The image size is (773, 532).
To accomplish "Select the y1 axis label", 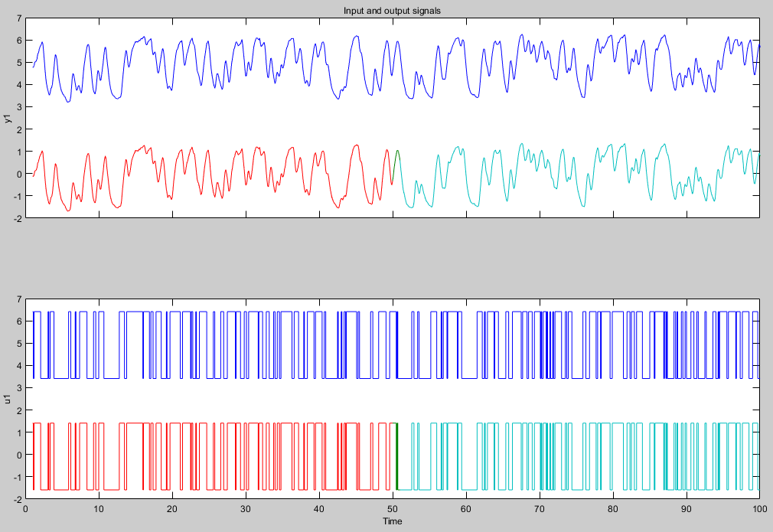I will tap(8, 119).
